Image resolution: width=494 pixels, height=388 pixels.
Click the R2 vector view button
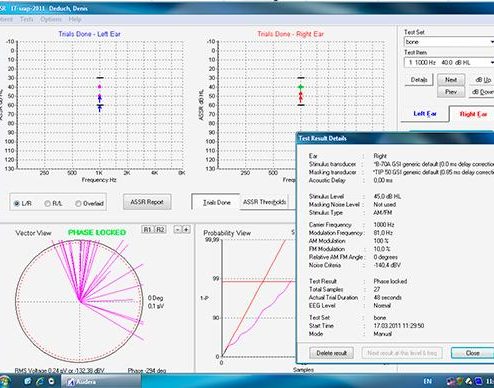click(160, 230)
